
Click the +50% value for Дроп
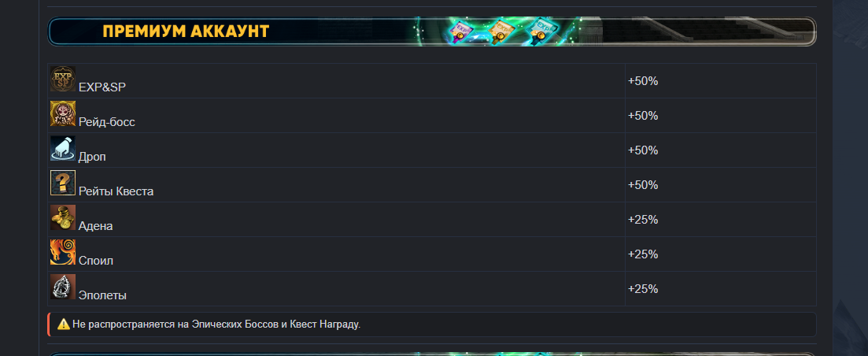pos(643,150)
